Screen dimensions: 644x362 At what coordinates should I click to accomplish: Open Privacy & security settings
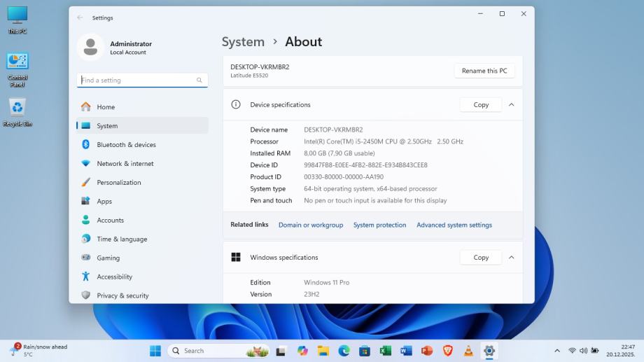(122, 295)
